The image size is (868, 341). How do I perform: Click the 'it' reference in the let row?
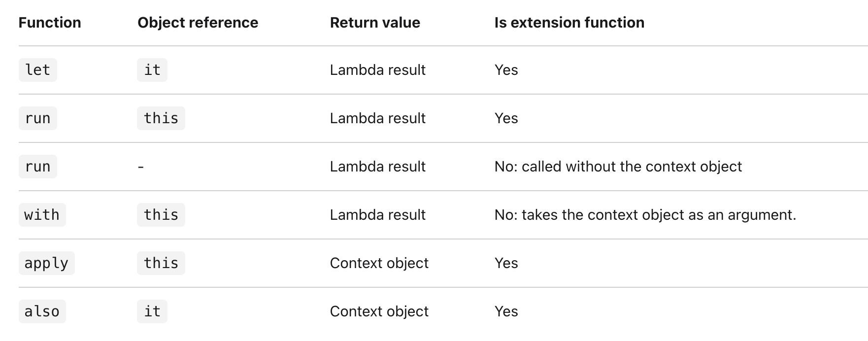(152, 70)
